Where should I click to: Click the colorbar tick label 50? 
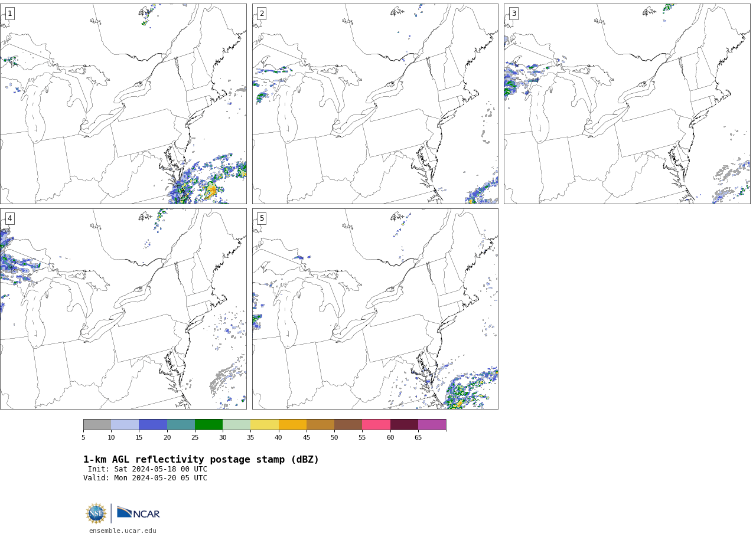(x=334, y=437)
